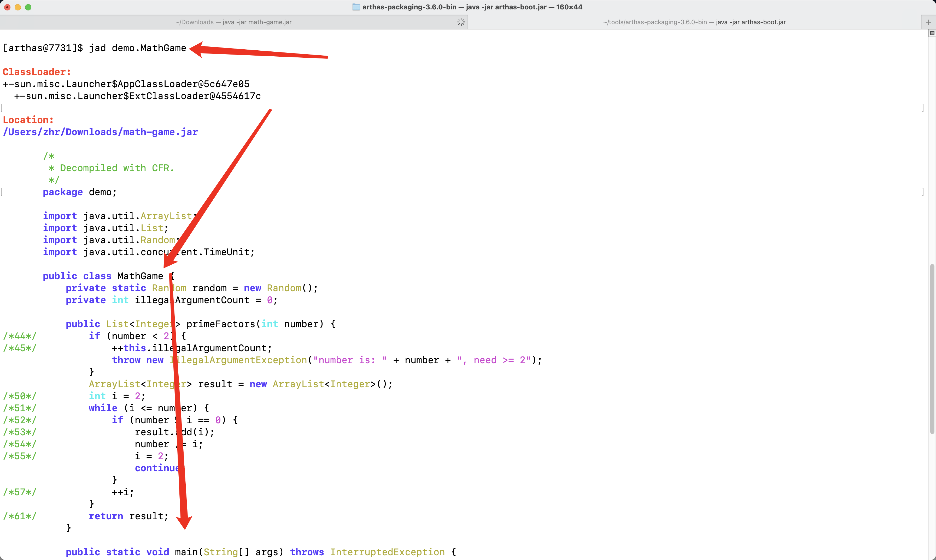Click the right mark bracket above Location
Screen dimensions: 936x560
point(923,108)
